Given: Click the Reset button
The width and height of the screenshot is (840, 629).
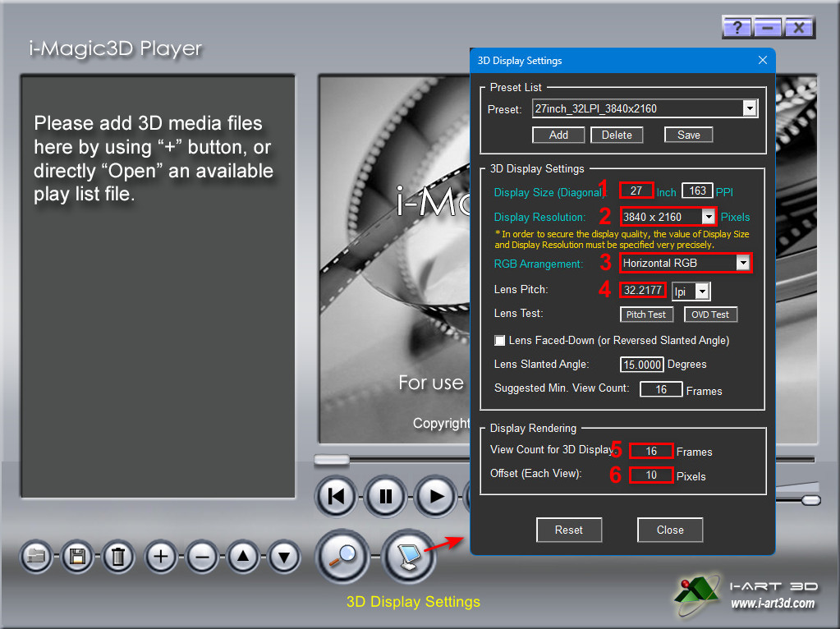Looking at the screenshot, I should [569, 530].
